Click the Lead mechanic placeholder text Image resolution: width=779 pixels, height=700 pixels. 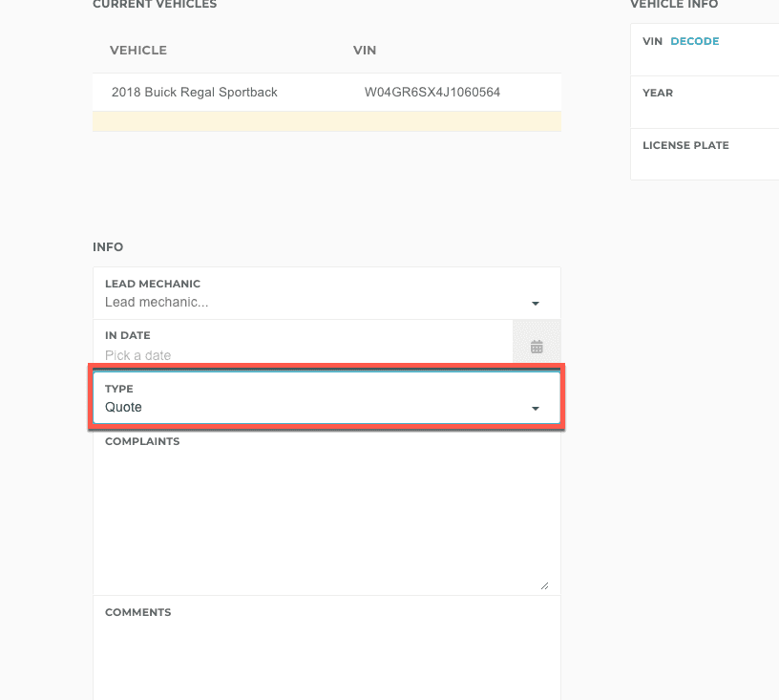point(157,303)
